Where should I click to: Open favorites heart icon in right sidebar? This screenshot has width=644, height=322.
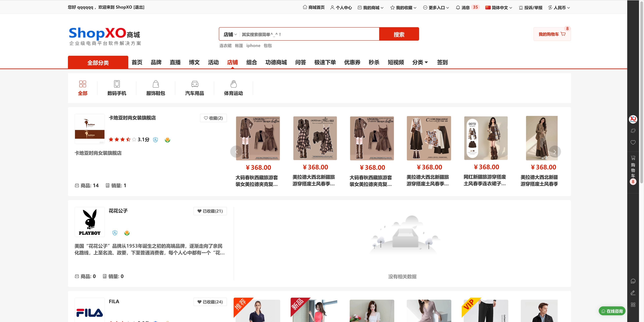(633, 142)
